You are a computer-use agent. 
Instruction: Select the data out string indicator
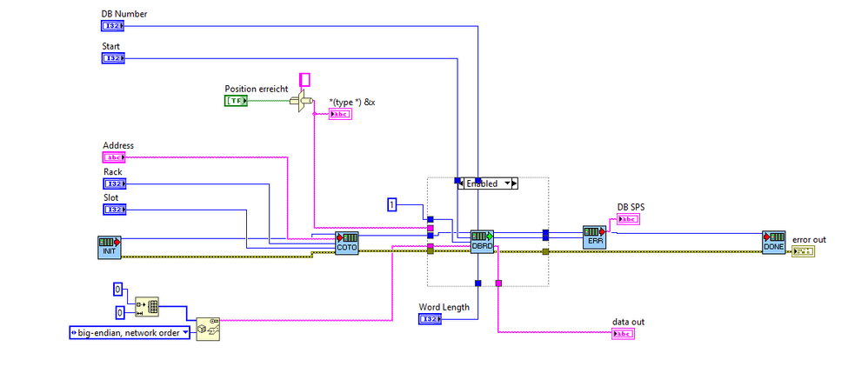624,334
